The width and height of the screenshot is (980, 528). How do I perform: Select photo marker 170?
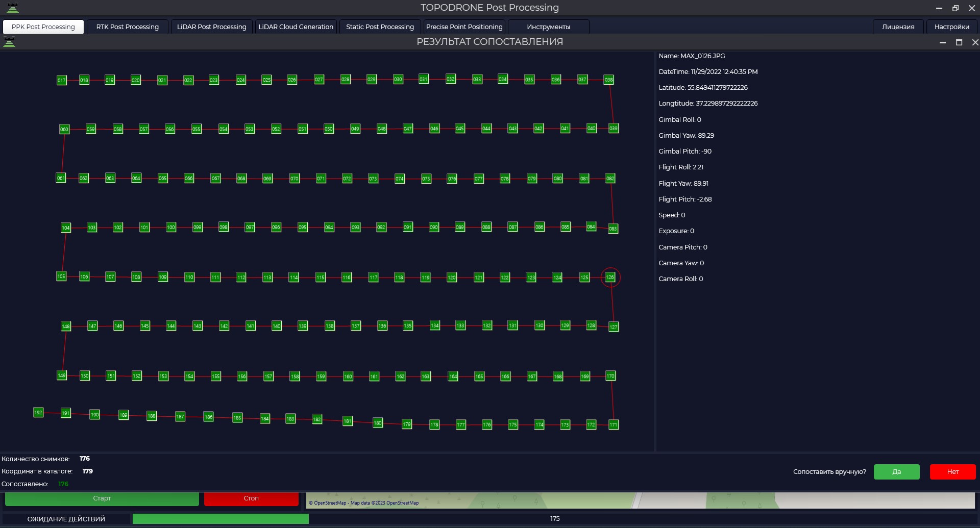[610, 376]
